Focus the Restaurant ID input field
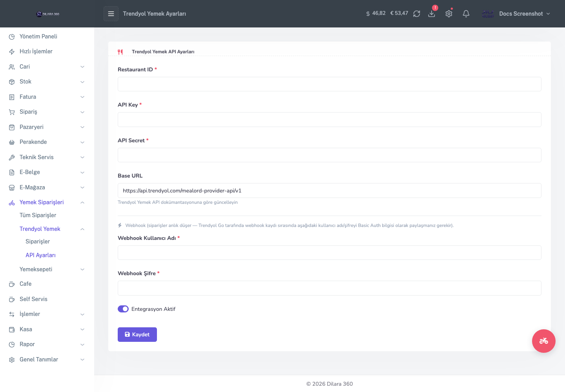Screen dimensions: 565x392 (330, 84)
